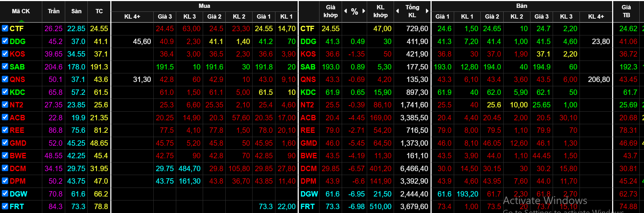Click SAB ceiling price 204.6
Viewport: 644px width, 213px height.
(53, 67)
